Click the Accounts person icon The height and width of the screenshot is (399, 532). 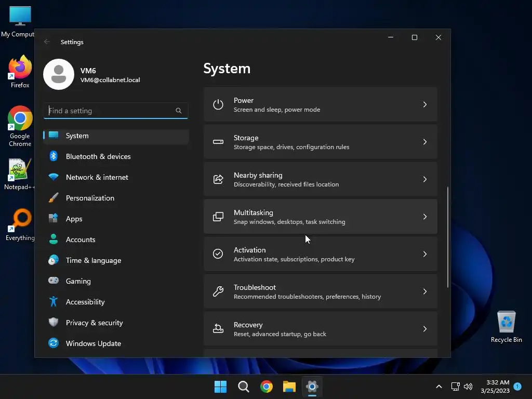coord(54,239)
